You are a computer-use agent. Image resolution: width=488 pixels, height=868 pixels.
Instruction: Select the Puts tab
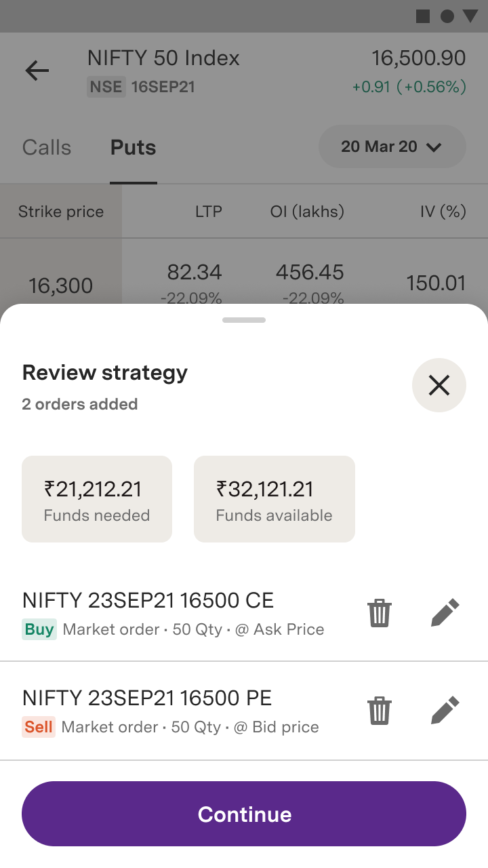133,148
